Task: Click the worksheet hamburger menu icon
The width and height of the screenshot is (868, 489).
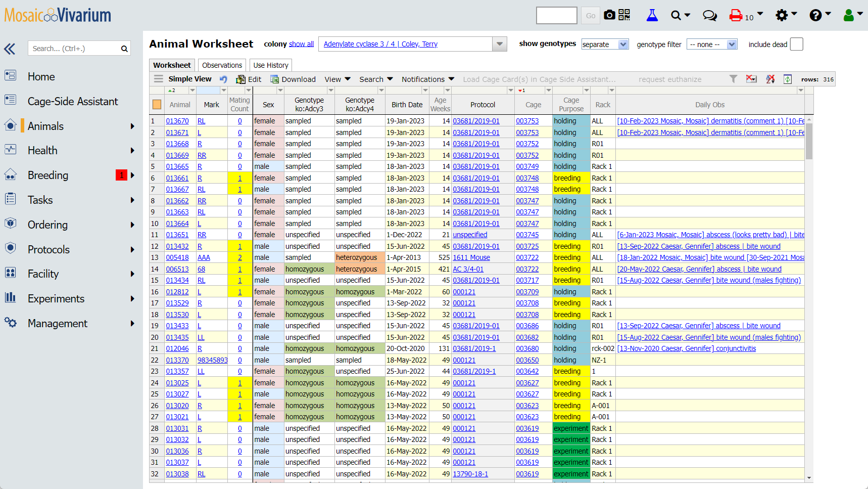Action: 159,79
